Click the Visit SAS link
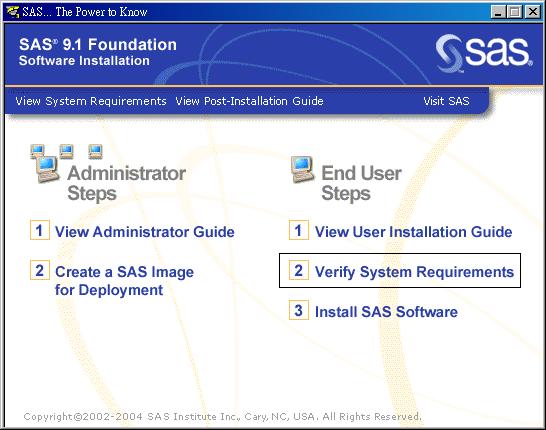Image resolution: width=546 pixels, height=430 pixels. click(446, 101)
